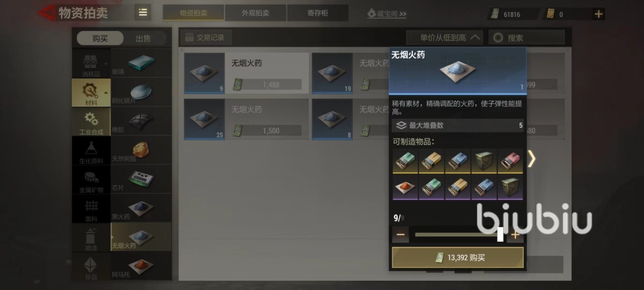Open the 外观拍卖 tab

tap(256, 13)
